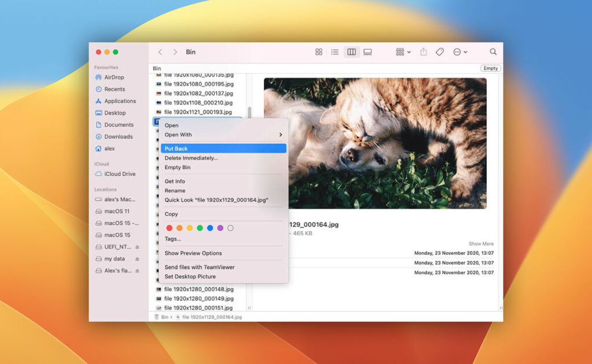Switch to icon view in Finder toolbar
592x364 pixels.
point(319,51)
